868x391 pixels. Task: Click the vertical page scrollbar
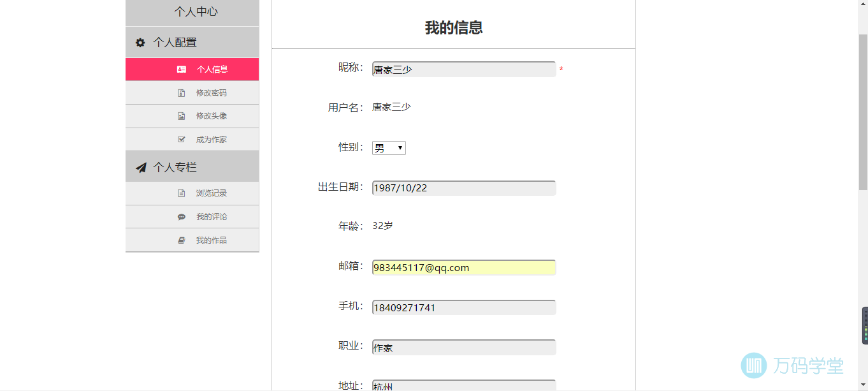pos(863,112)
